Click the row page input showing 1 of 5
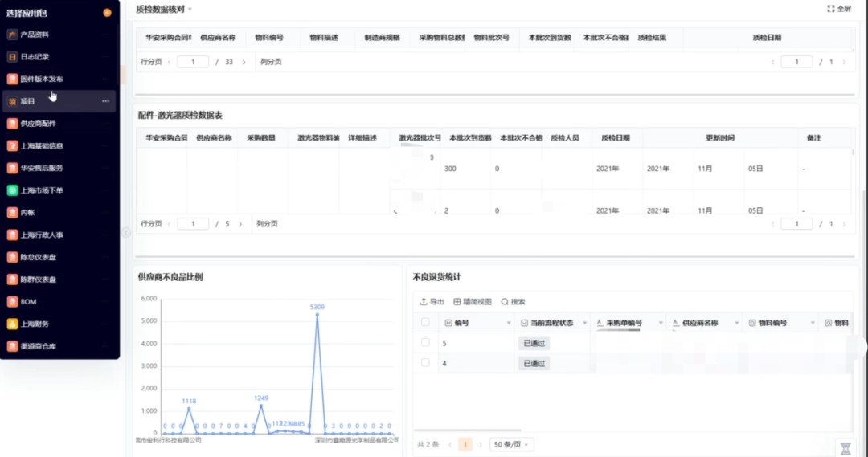 point(193,224)
